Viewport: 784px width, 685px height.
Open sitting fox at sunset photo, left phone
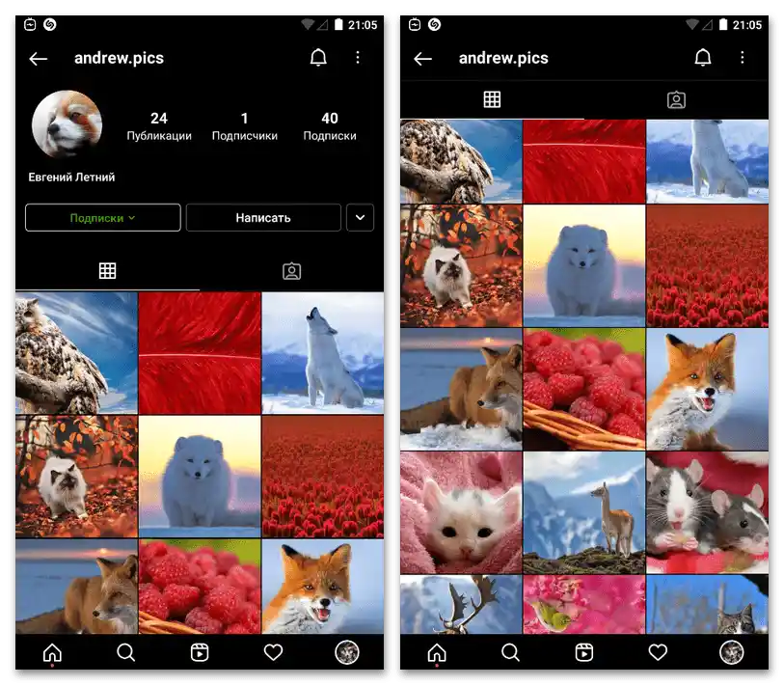pos(76,587)
